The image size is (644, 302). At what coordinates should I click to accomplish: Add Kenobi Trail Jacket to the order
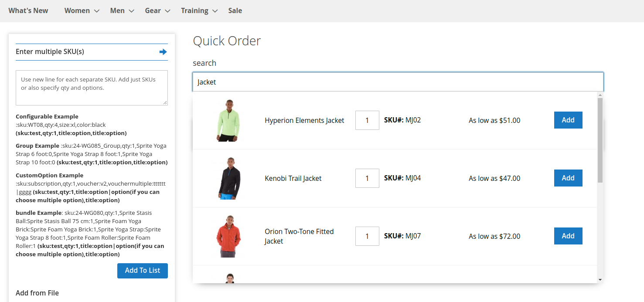pyautogui.click(x=568, y=178)
